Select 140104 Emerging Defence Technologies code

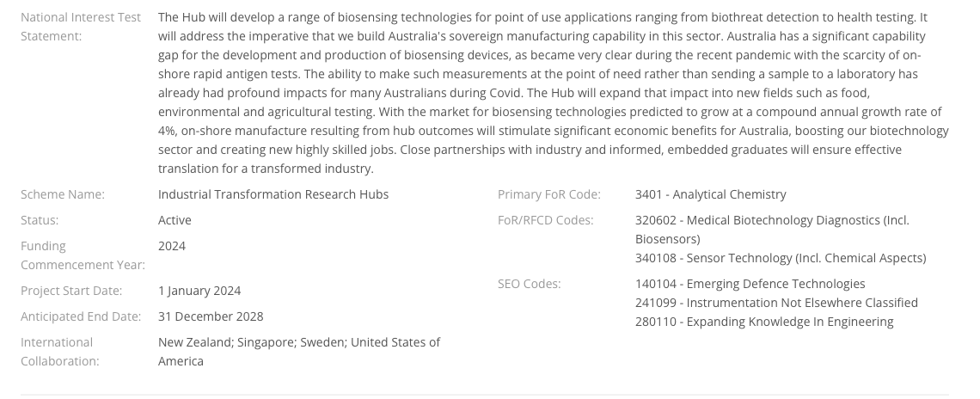coord(750,284)
